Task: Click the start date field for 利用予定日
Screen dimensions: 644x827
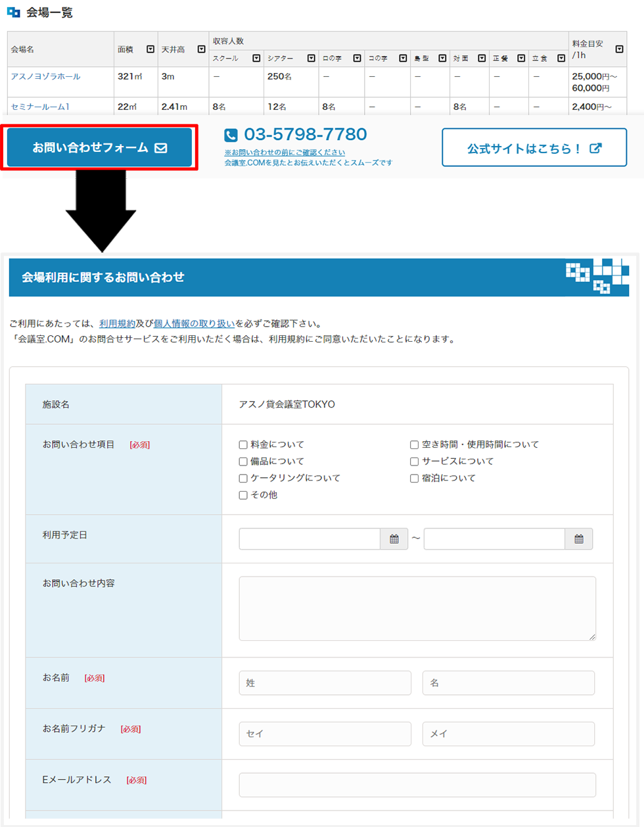Action: [x=310, y=539]
